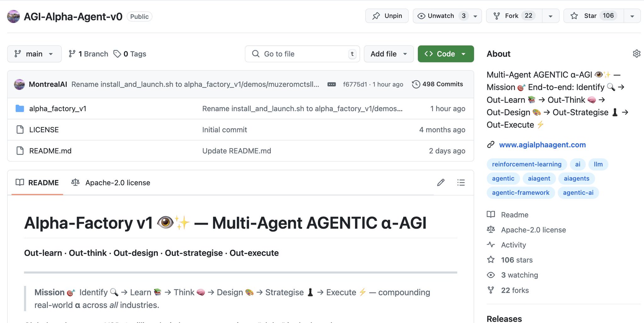This screenshot has width=644, height=323.
Task: Open the alpha_factory_v1 folder
Action: [58, 109]
